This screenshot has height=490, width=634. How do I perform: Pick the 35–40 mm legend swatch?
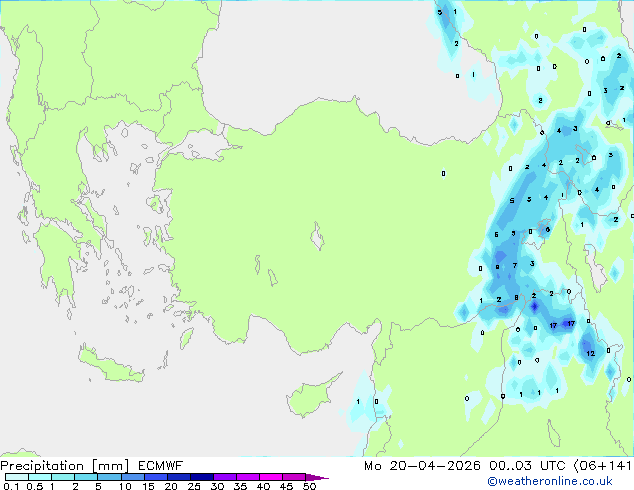[247, 477]
